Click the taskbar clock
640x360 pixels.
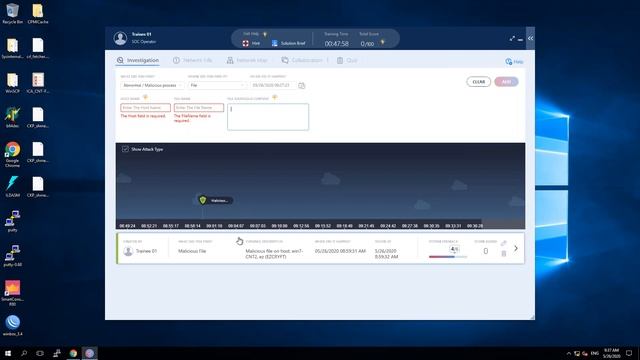click(611, 353)
